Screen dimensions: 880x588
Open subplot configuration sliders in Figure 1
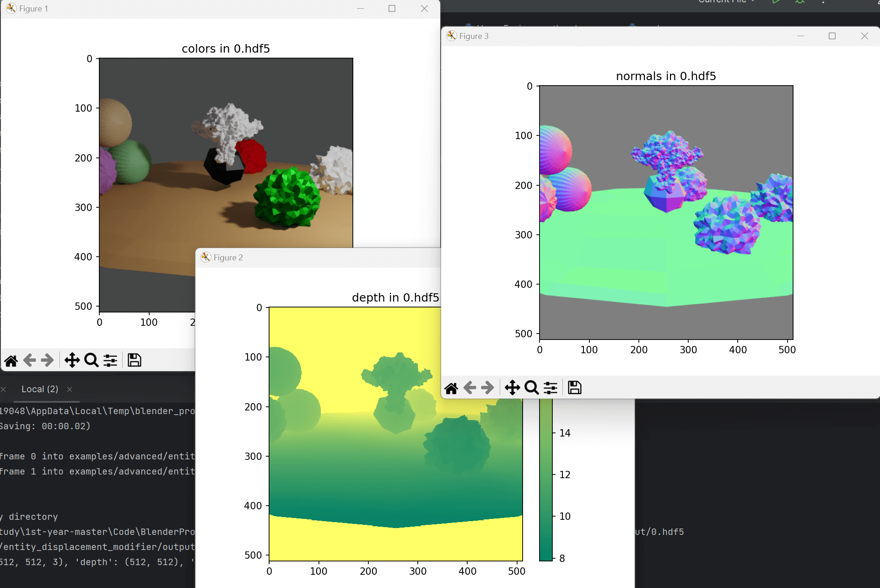pos(110,360)
